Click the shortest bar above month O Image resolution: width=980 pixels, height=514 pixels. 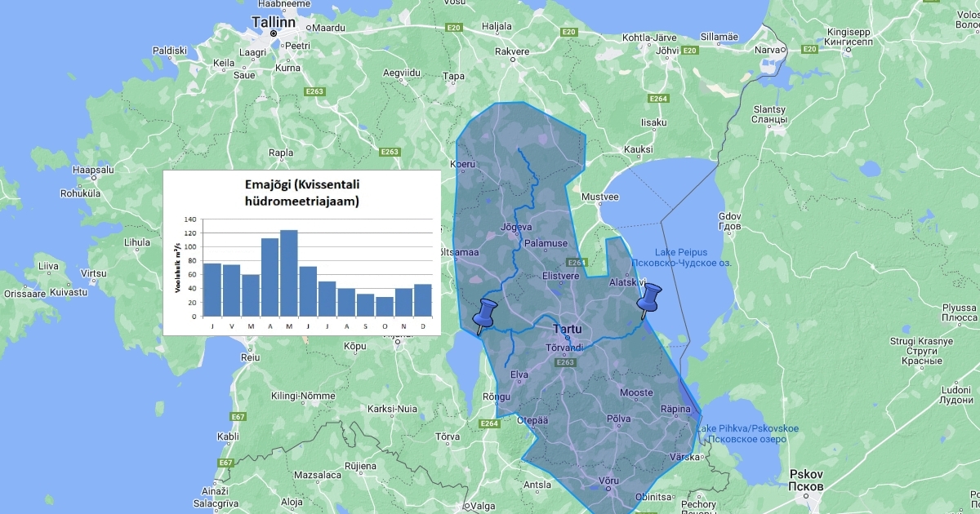(384, 306)
